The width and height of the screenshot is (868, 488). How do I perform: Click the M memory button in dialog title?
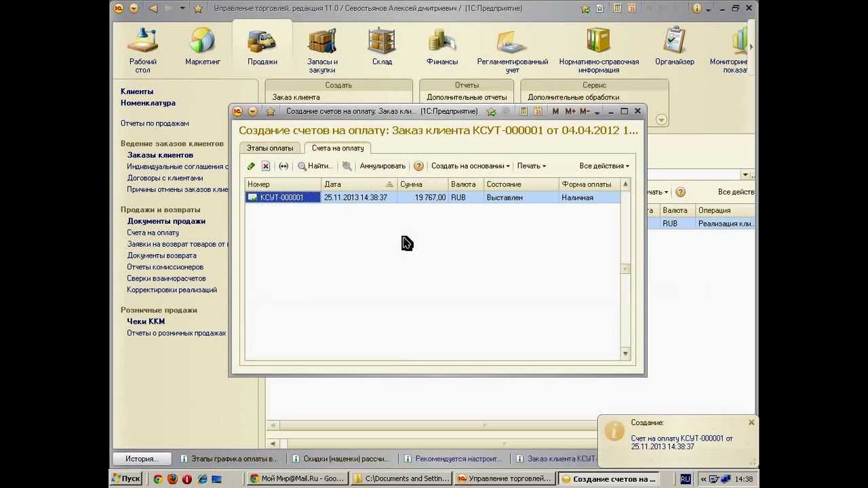555,111
